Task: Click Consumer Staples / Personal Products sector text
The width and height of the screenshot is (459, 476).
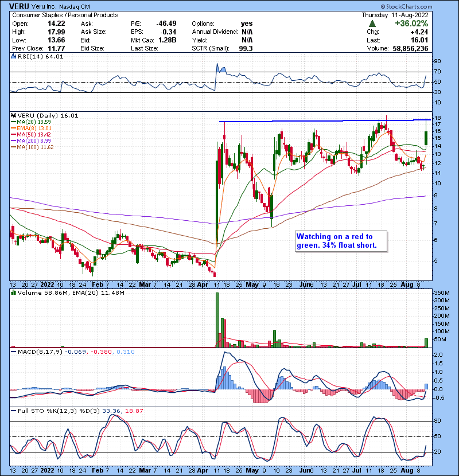Action: (x=65, y=15)
